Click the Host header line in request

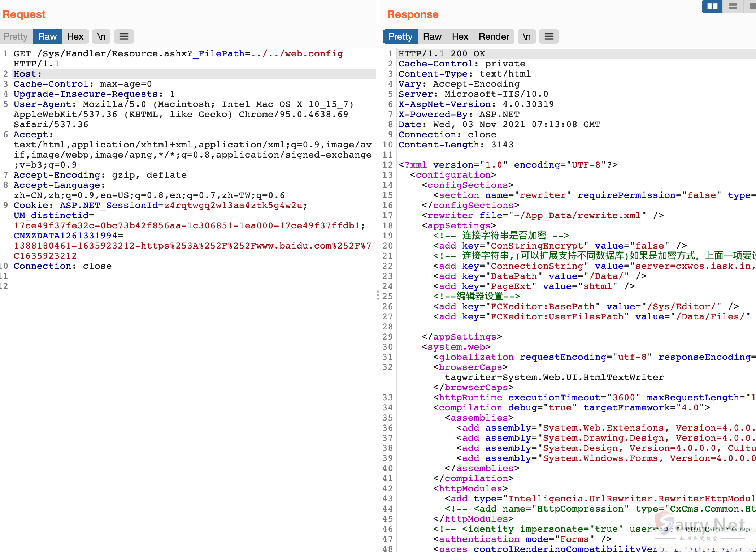(27, 74)
